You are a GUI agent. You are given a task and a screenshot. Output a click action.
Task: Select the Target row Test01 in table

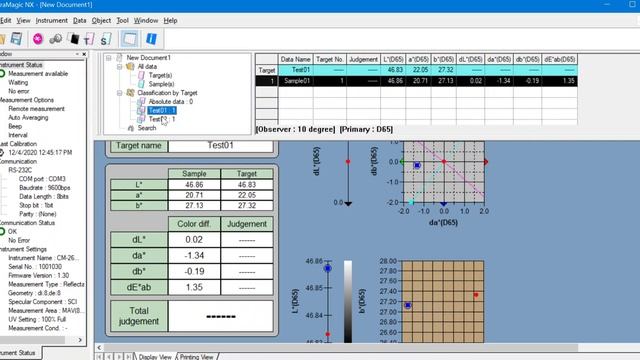416,70
